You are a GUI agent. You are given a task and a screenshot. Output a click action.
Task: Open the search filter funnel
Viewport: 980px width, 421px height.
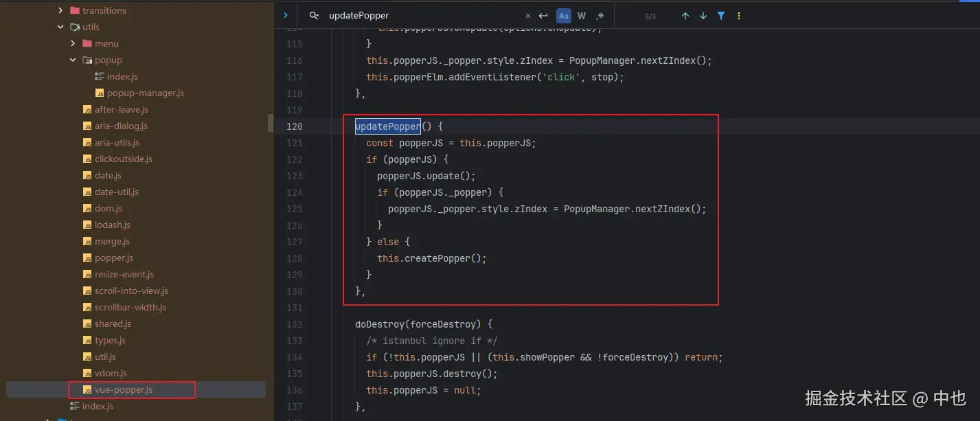tap(721, 16)
